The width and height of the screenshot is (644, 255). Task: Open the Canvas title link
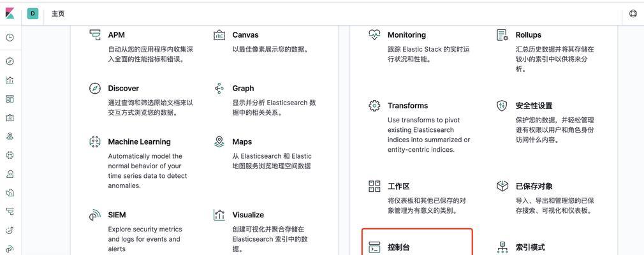coord(245,35)
